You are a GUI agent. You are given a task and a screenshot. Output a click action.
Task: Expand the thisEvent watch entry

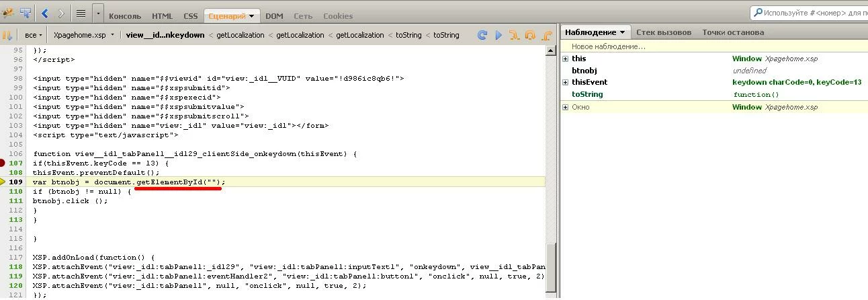[x=566, y=83]
